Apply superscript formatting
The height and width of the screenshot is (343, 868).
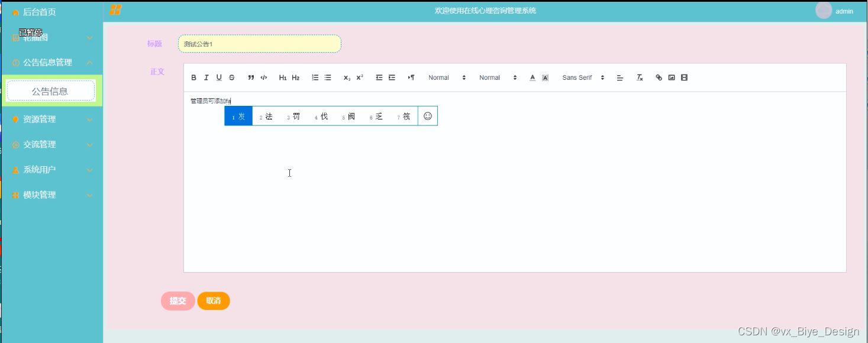(x=360, y=77)
